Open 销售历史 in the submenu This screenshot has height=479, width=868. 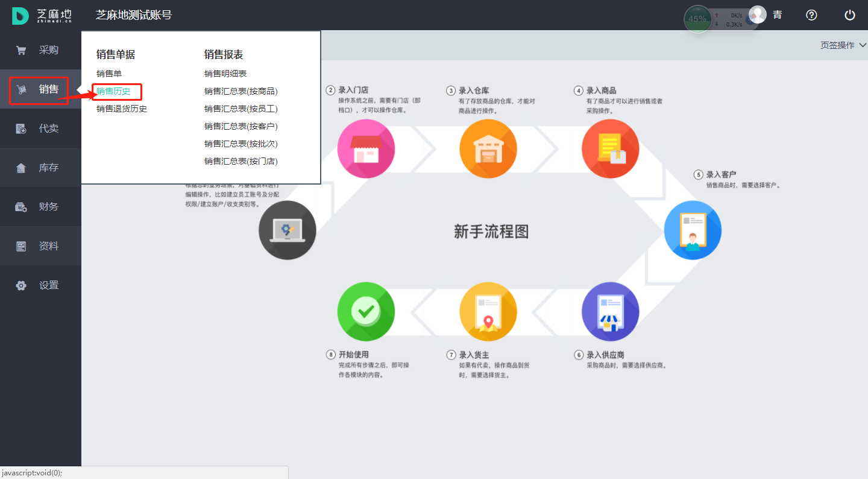click(x=113, y=91)
